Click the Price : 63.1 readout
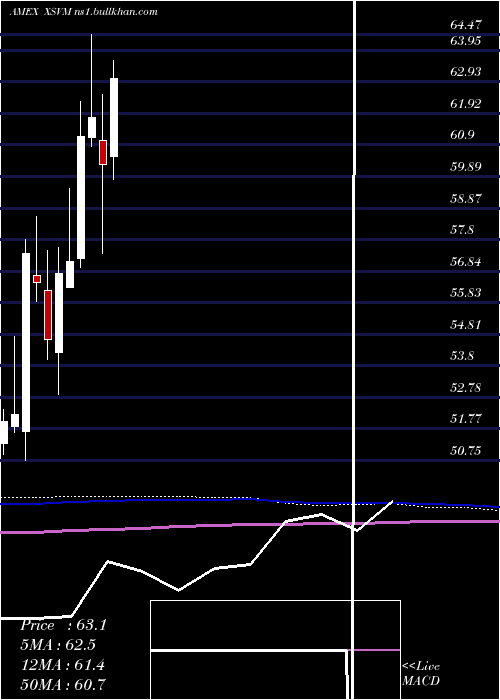500x700 pixels. (63, 625)
